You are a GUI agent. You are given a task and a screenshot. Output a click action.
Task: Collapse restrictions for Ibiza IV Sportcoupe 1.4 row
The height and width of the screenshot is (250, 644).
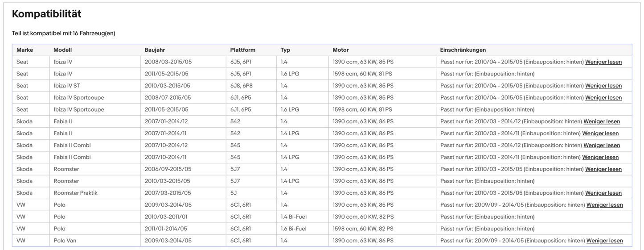point(603,98)
